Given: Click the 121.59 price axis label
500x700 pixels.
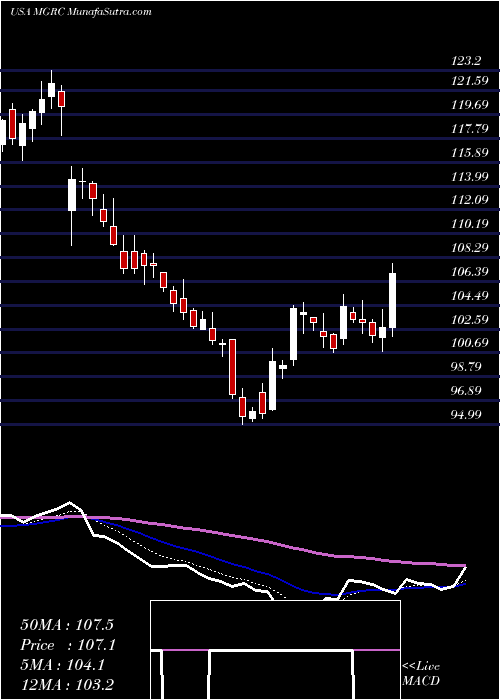Looking at the screenshot, I should point(469,81).
